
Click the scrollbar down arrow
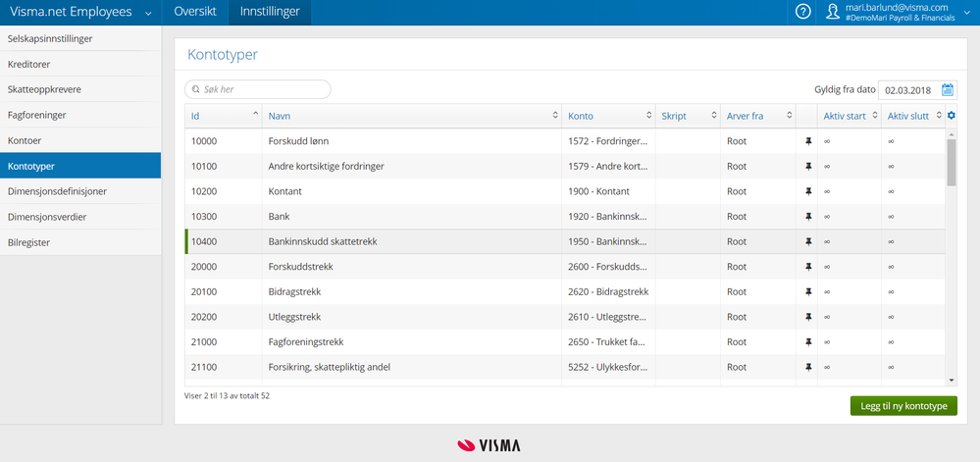[952, 380]
